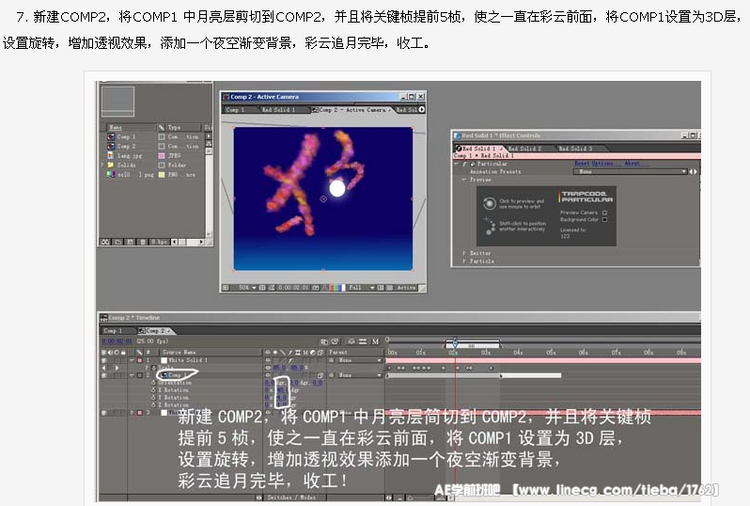Click the title-safe grid icon in viewer

point(262,288)
